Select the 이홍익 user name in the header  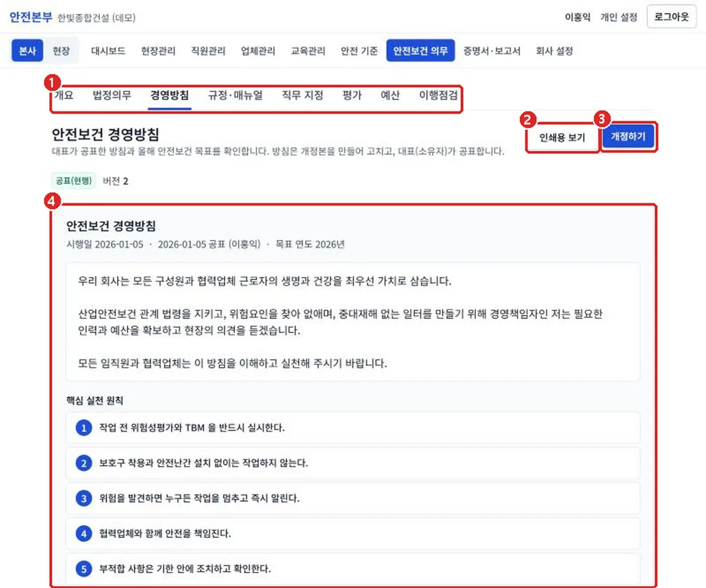[577, 18]
